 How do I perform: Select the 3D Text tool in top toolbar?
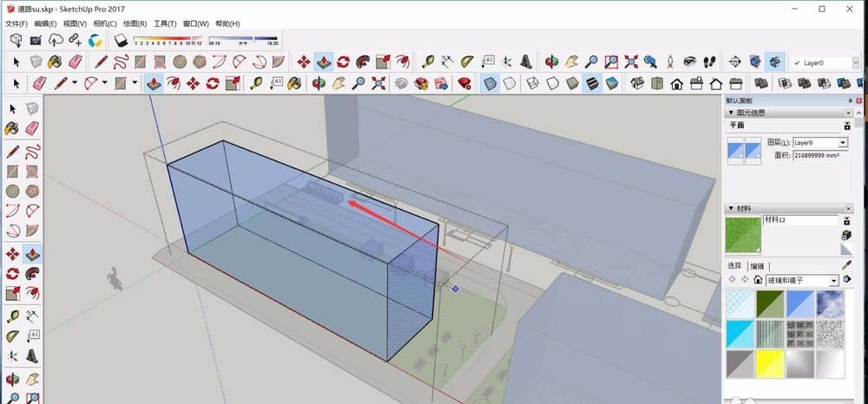click(527, 62)
